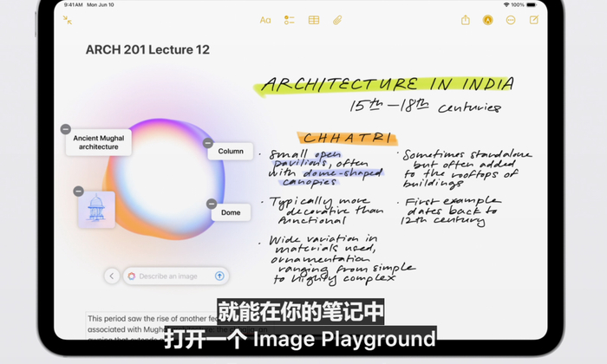Remove the Dome suggestion bubble

tap(212, 204)
